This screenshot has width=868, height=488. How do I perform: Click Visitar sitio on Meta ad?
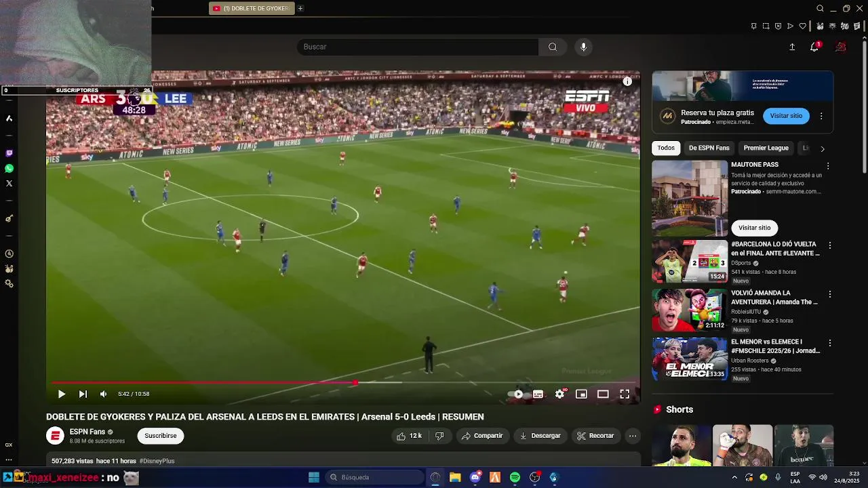786,116
